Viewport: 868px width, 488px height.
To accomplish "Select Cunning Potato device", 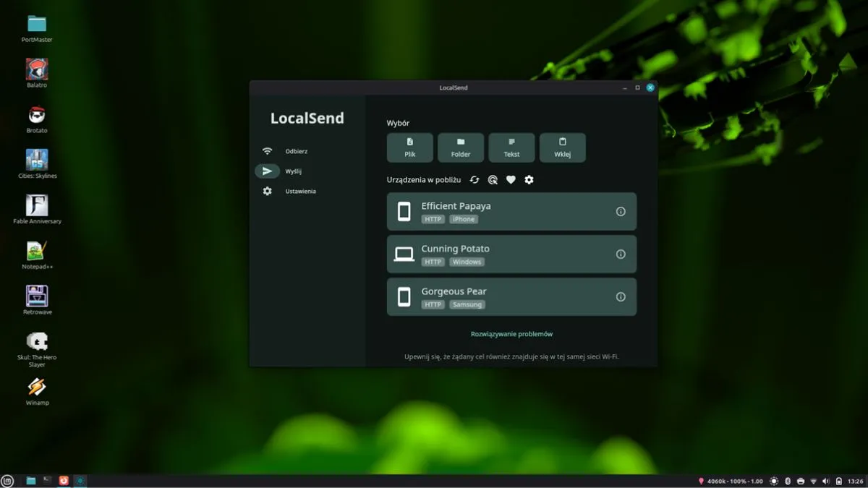I will (511, 254).
